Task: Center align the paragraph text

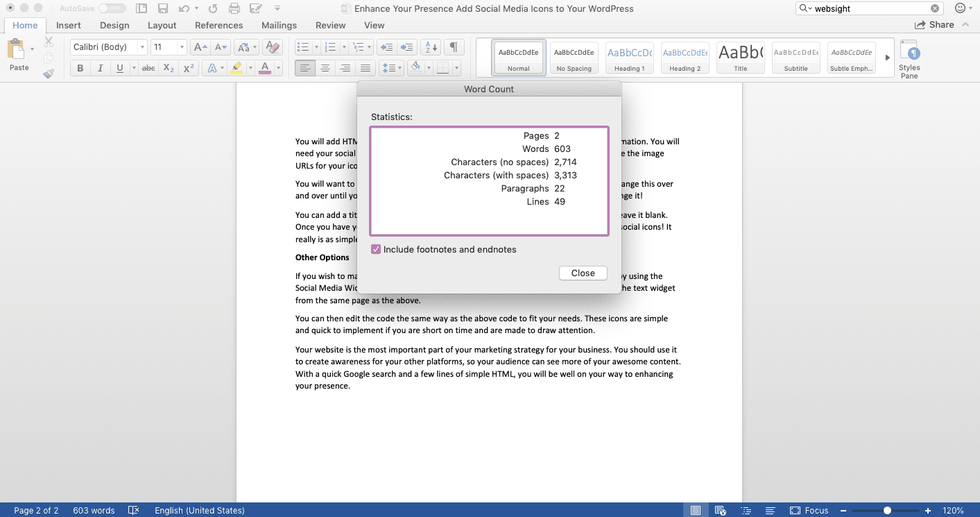Action: coord(325,68)
